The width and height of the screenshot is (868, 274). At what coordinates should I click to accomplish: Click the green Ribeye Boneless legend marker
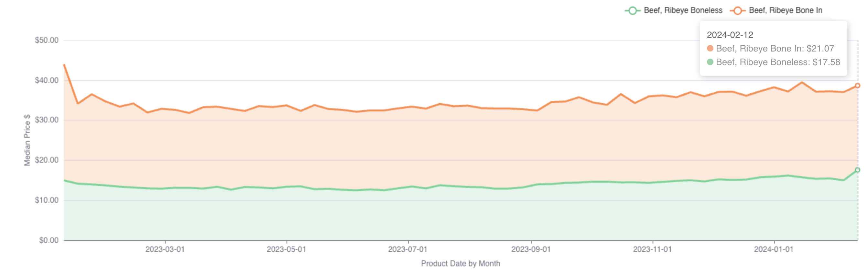coord(633,11)
